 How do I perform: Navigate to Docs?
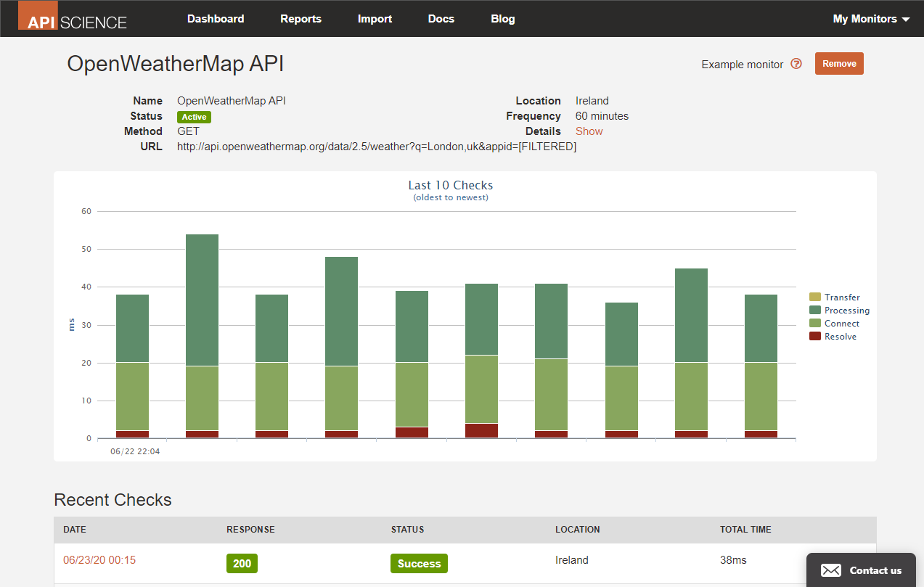pos(441,19)
